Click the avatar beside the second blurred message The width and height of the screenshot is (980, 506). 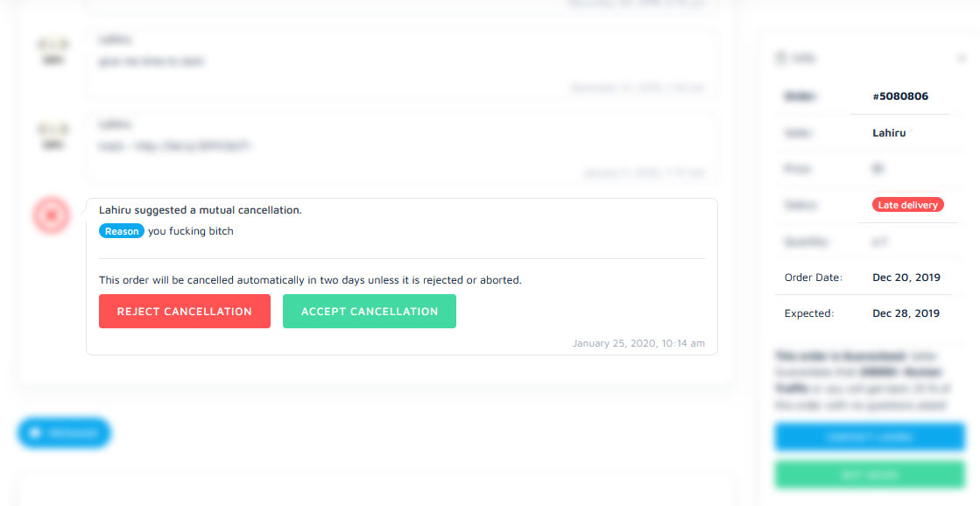tap(53, 136)
